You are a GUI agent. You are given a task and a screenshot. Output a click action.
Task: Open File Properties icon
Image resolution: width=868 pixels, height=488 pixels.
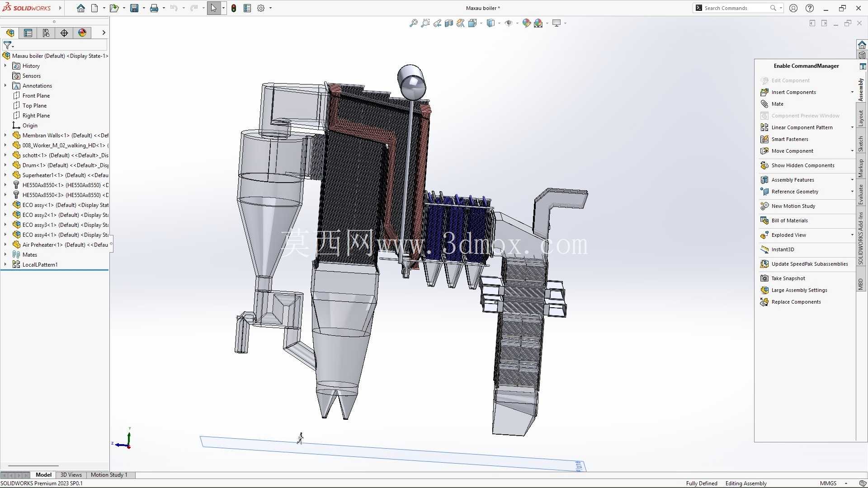click(x=247, y=8)
